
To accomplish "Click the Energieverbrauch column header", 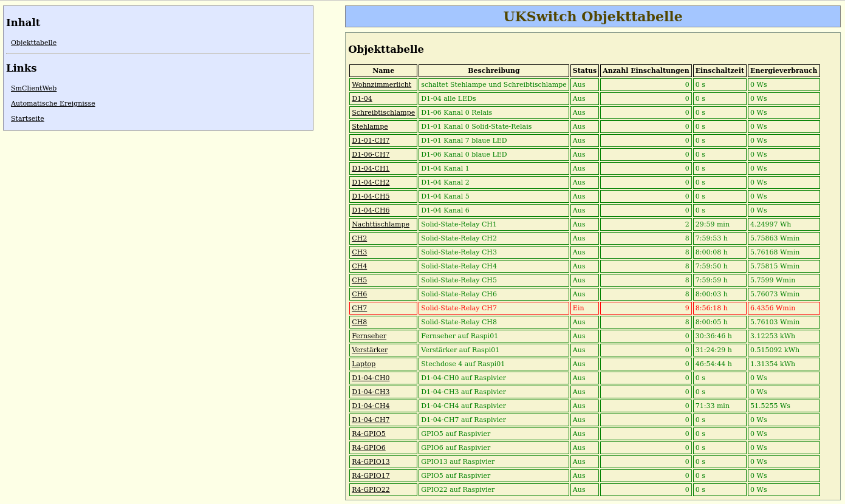I will (x=784, y=70).
